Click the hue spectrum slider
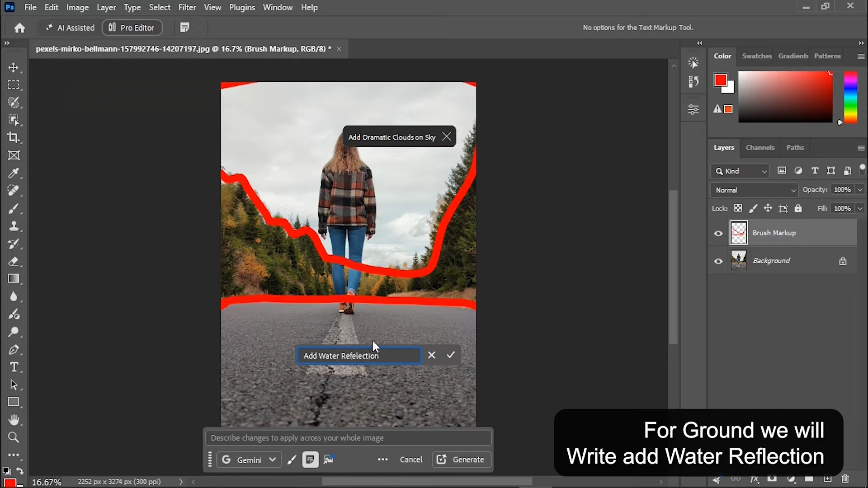868x488 pixels. tap(850, 97)
